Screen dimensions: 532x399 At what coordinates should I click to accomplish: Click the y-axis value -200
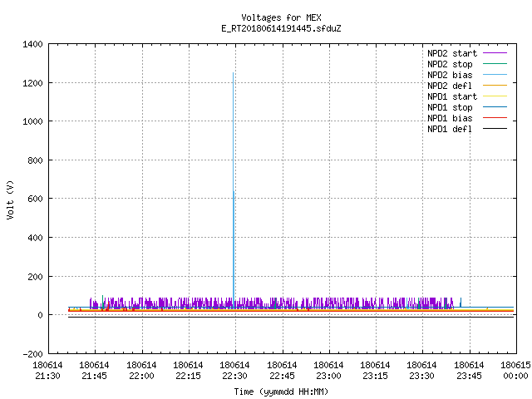point(32,354)
